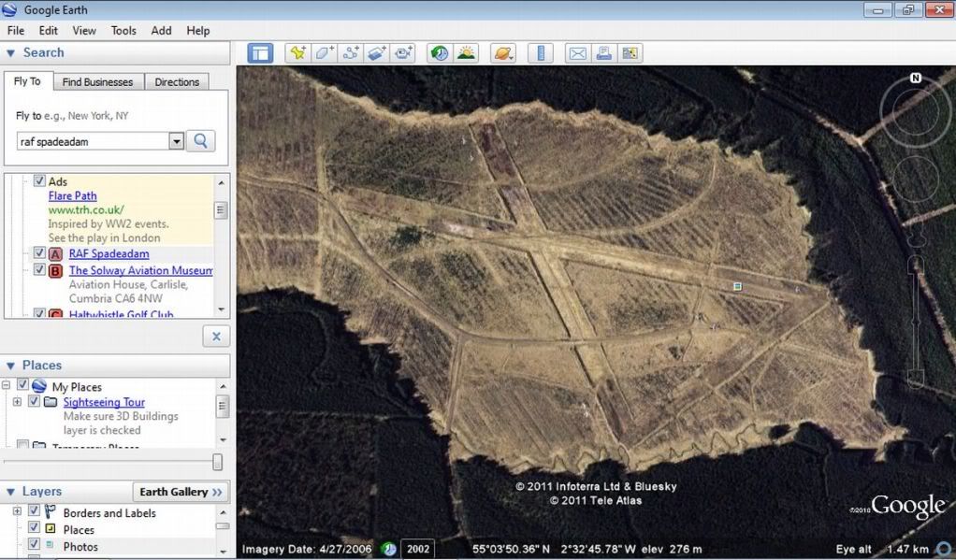
Task: Click result marker A icon
Action: pyautogui.click(x=55, y=254)
